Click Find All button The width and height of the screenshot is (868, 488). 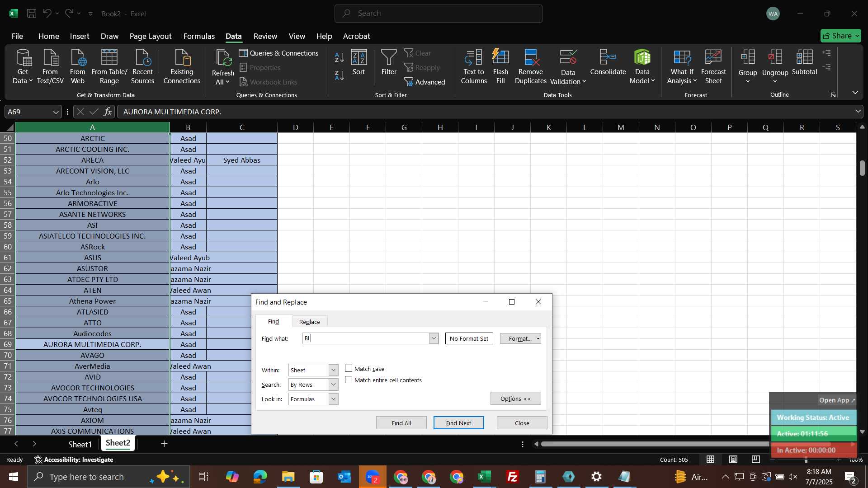[x=401, y=423]
